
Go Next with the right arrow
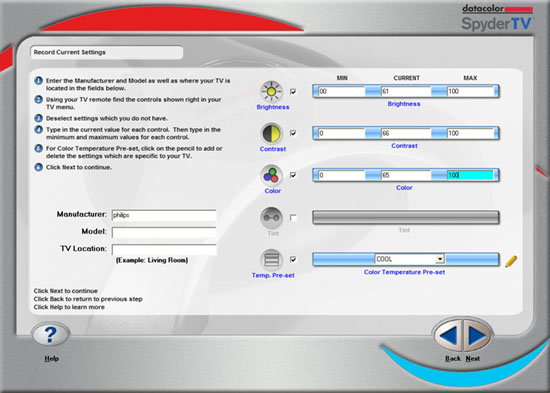click(x=477, y=335)
